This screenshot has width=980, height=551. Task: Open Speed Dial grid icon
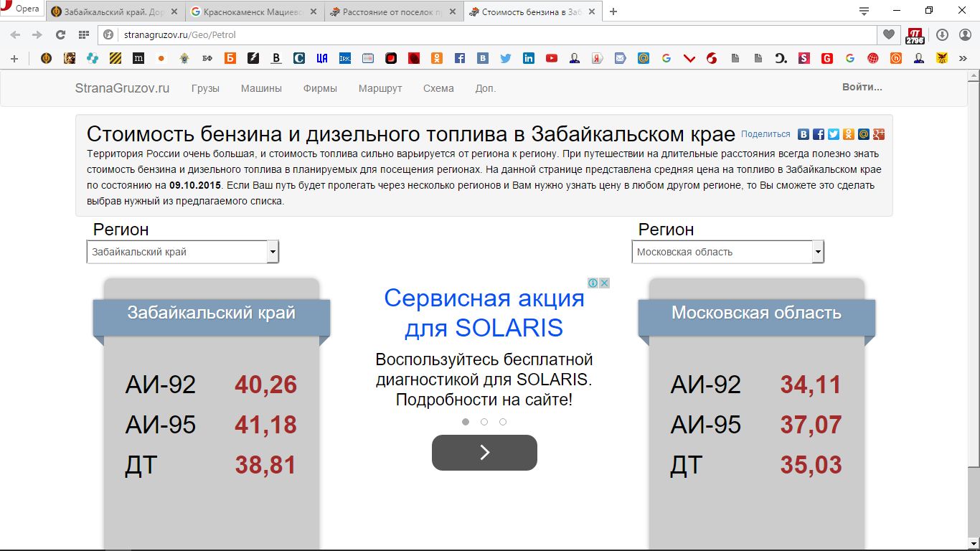tap(83, 34)
